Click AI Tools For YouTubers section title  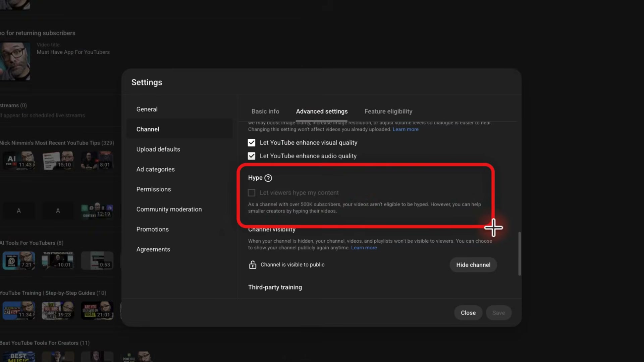coord(32,243)
